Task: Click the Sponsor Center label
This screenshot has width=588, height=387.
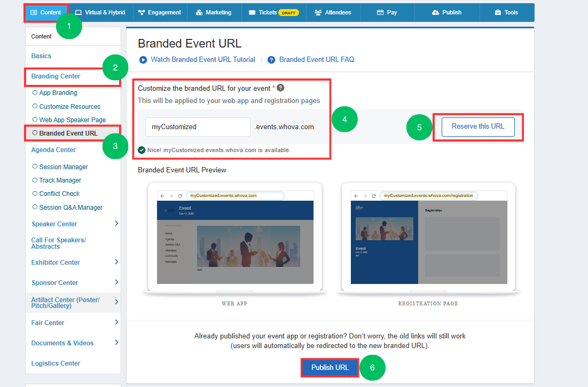Action: [55, 283]
